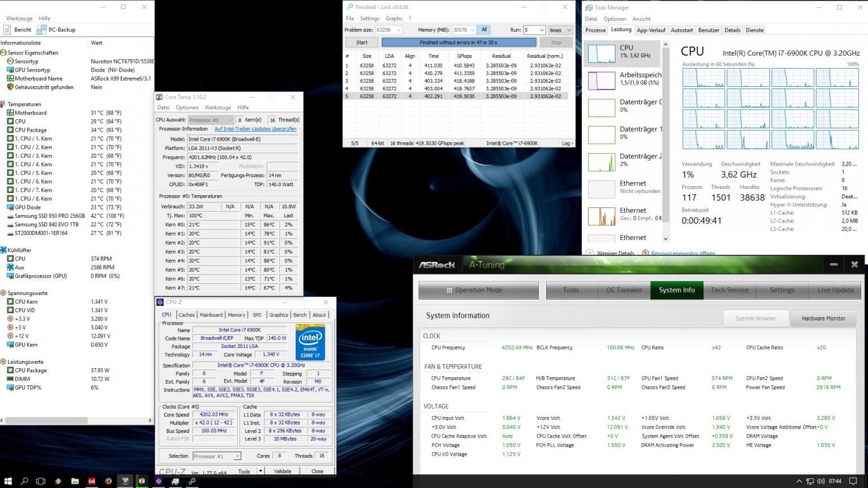The width and height of the screenshot is (868, 488).
Task: Switch to Prozesse tab in Task-Manager
Action: point(596,30)
